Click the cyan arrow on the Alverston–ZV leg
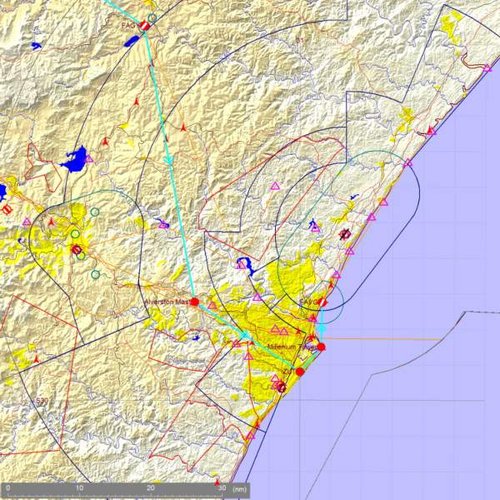500x500 pixels. [x=245, y=335]
